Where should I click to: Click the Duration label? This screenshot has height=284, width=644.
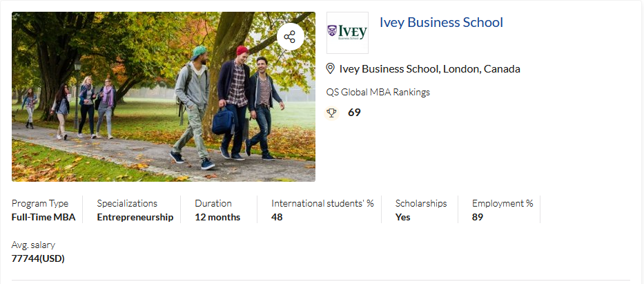(213, 203)
